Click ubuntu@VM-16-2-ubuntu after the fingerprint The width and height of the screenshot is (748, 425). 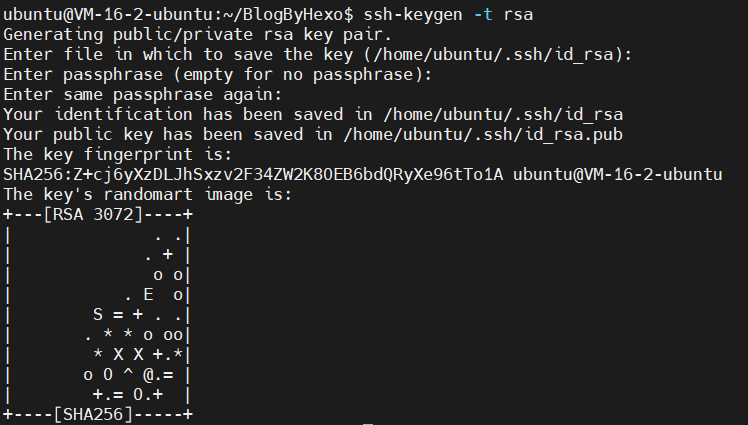click(618, 175)
